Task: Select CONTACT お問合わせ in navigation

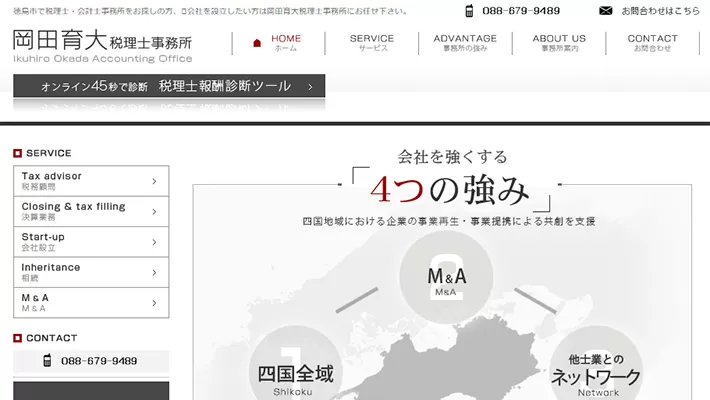Action: (652, 43)
